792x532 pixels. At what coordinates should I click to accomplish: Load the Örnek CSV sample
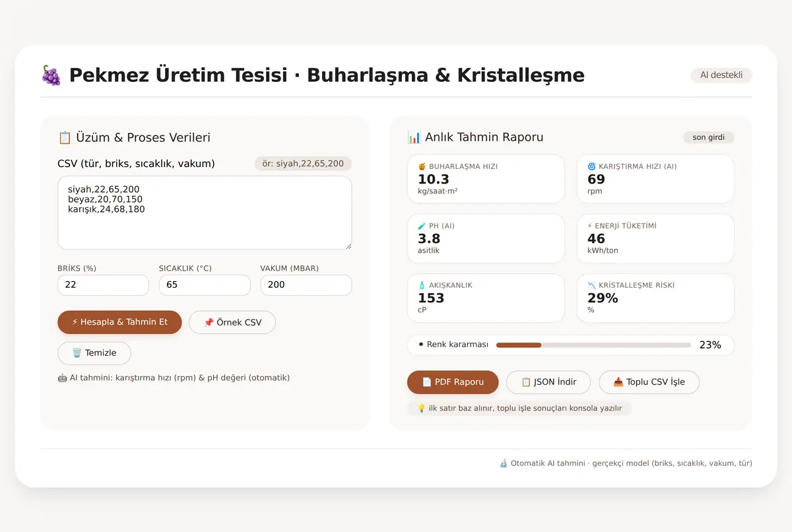232,322
